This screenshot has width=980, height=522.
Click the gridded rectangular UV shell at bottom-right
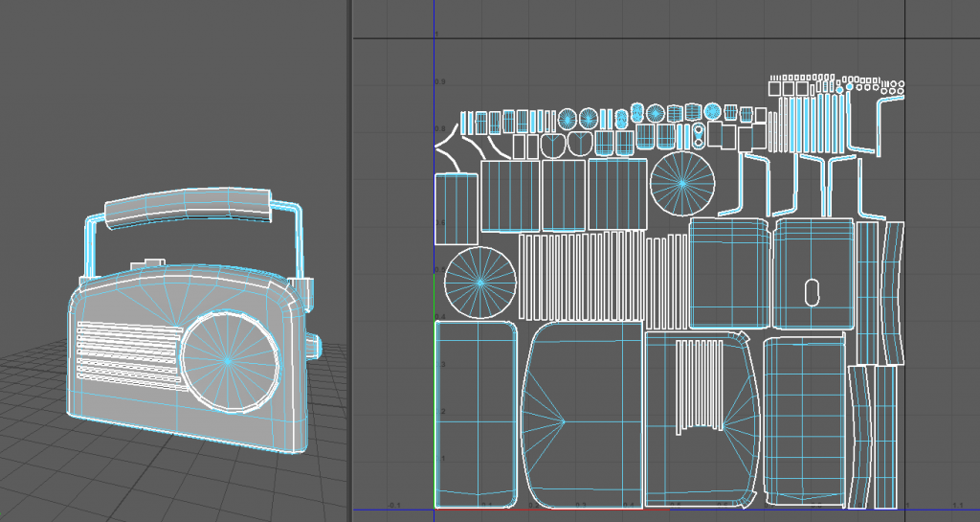pyautogui.click(x=803, y=420)
